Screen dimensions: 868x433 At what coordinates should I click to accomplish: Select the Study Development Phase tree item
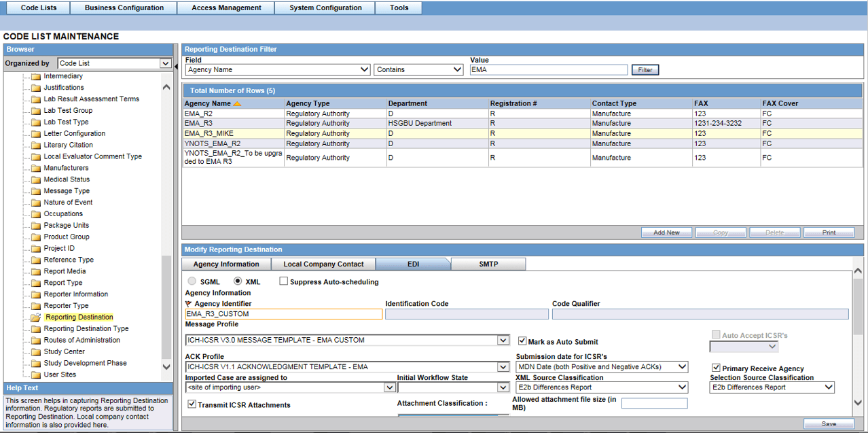(x=86, y=364)
